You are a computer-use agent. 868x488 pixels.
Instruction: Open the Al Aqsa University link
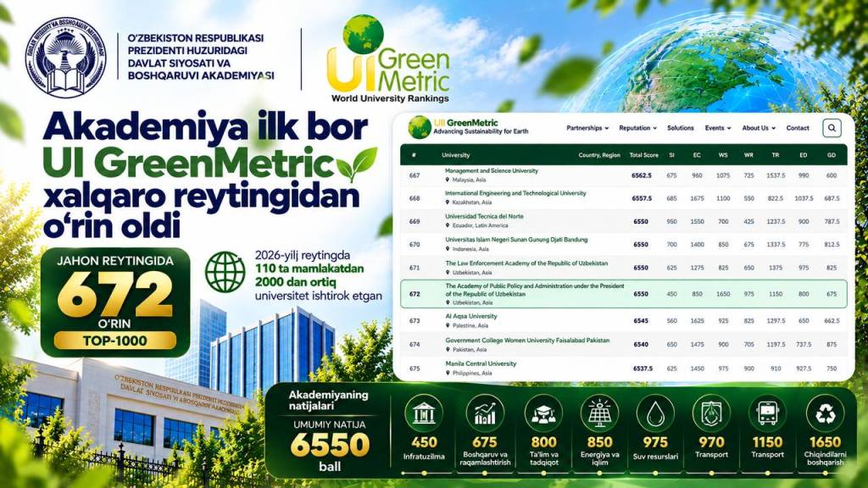click(x=471, y=317)
